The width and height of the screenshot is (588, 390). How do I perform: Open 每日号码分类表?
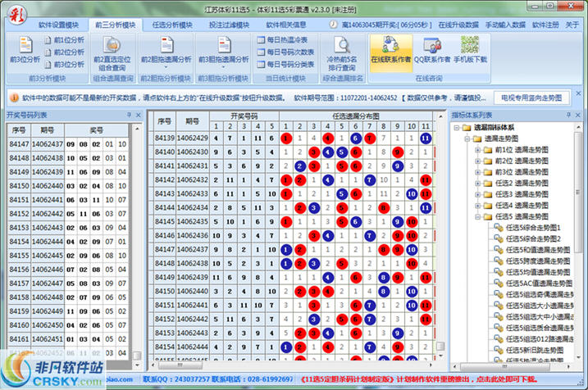point(285,65)
